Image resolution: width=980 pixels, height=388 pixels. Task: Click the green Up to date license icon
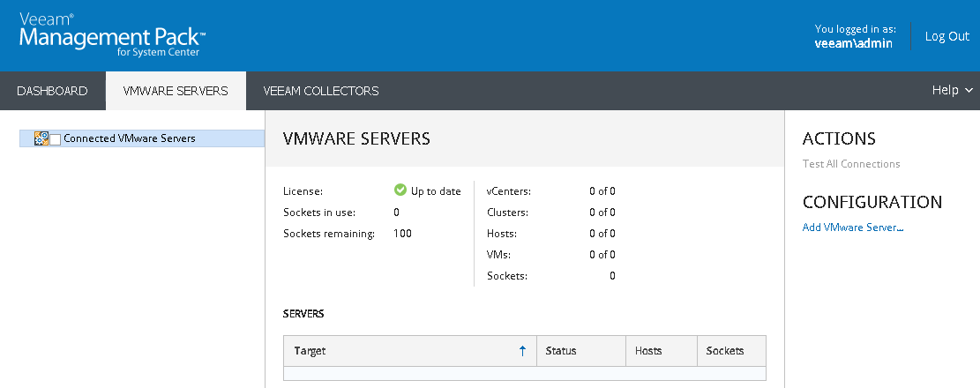point(400,190)
